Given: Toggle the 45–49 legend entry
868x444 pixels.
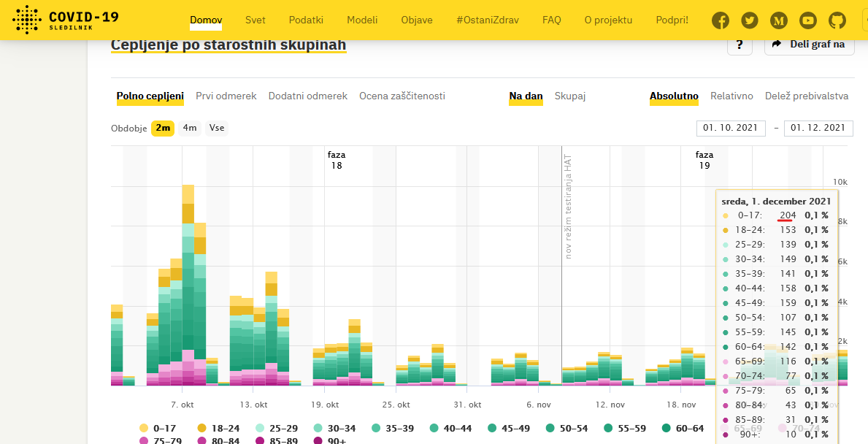Looking at the screenshot, I should 510,428.
